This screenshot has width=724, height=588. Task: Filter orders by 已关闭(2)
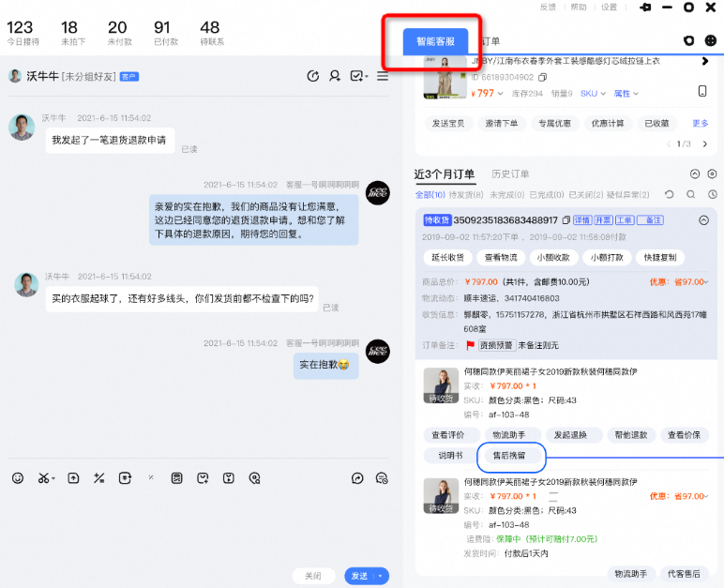586,194
